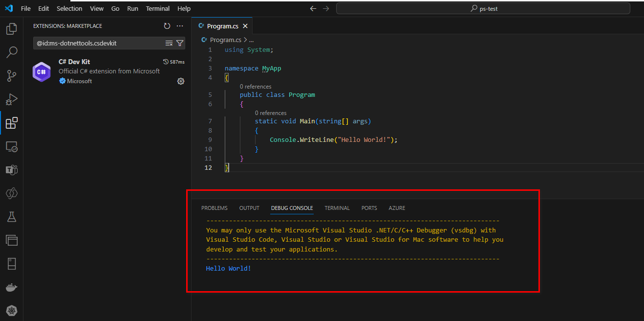644x321 pixels.
Task: Open the File menu
Action: coord(26,8)
